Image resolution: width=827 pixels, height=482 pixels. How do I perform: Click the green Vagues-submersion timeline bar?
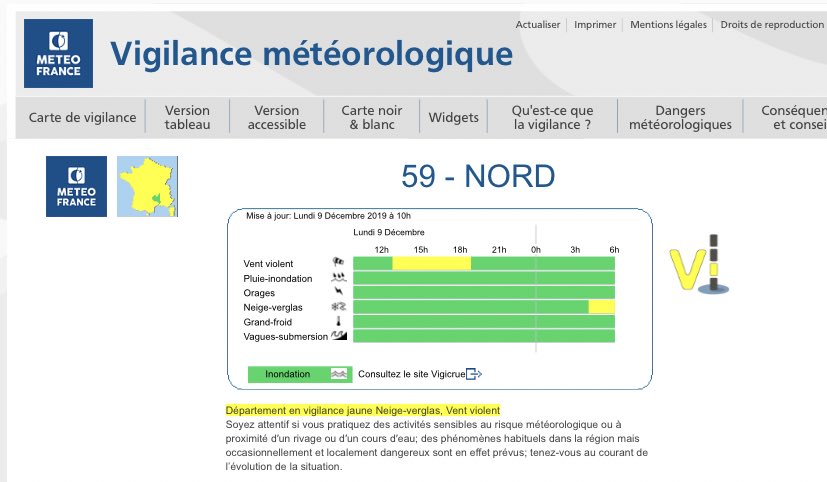[484, 336]
